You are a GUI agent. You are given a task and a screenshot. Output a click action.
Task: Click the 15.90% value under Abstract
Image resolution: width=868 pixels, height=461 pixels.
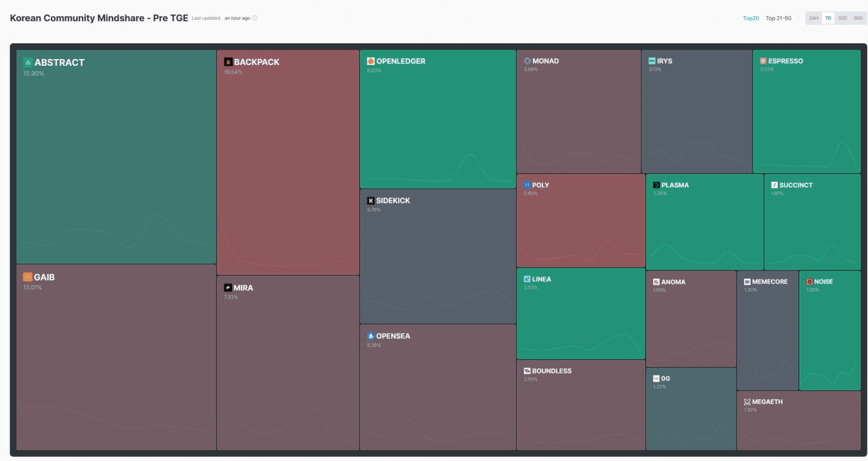33,73
